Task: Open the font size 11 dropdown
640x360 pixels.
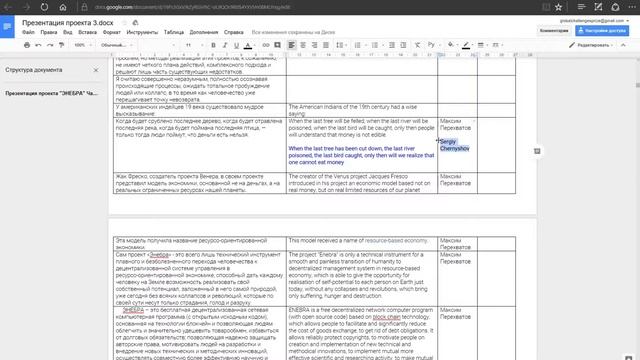Action: (x=194, y=45)
